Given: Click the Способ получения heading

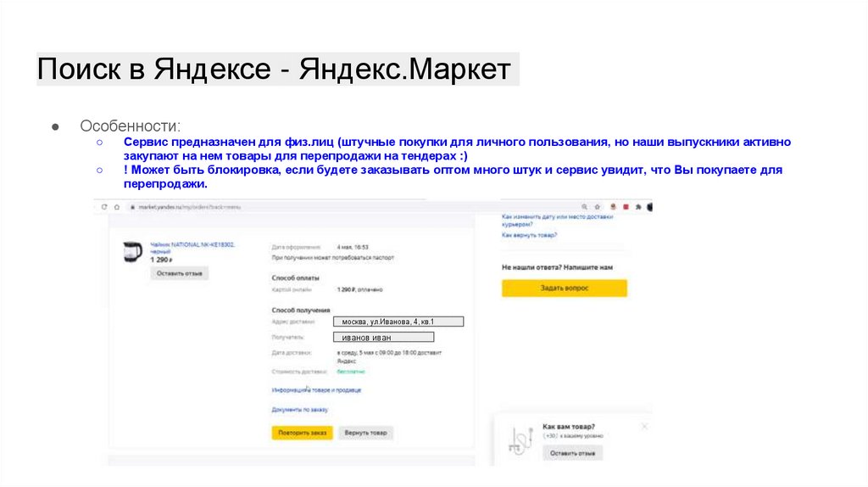Looking at the screenshot, I should [301, 311].
